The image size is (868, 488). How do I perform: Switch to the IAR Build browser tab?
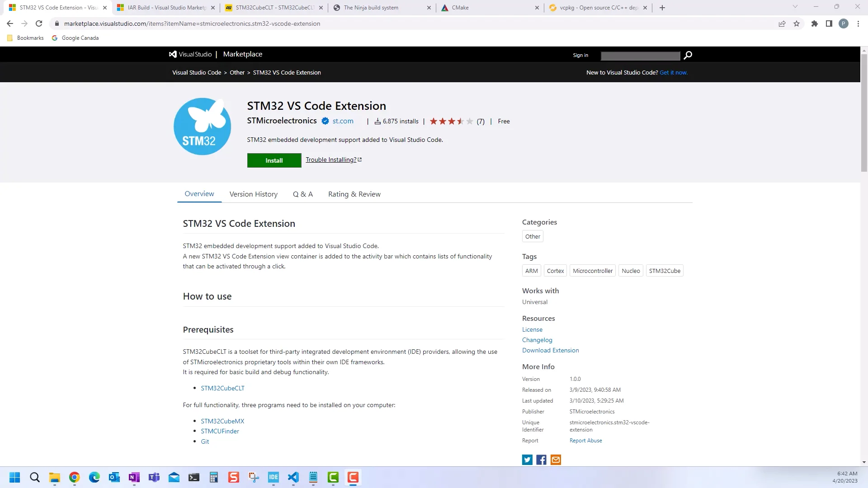point(166,8)
